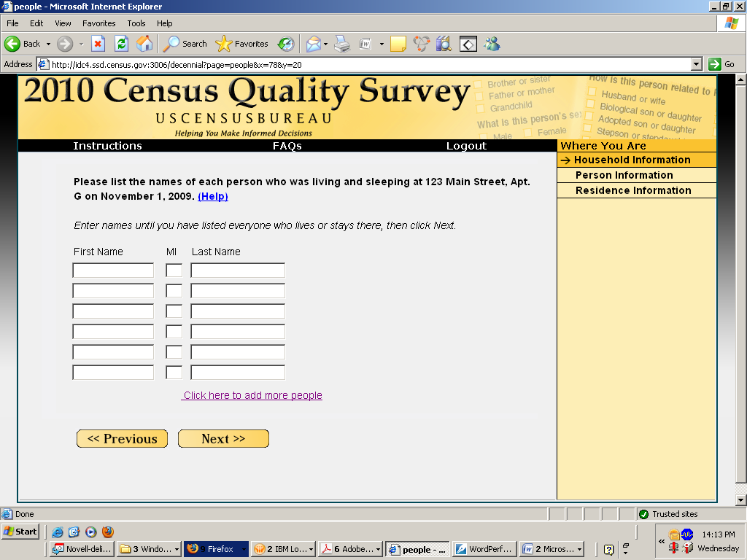Open survey Instructions link
The height and width of the screenshot is (560, 747).
(x=107, y=146)
